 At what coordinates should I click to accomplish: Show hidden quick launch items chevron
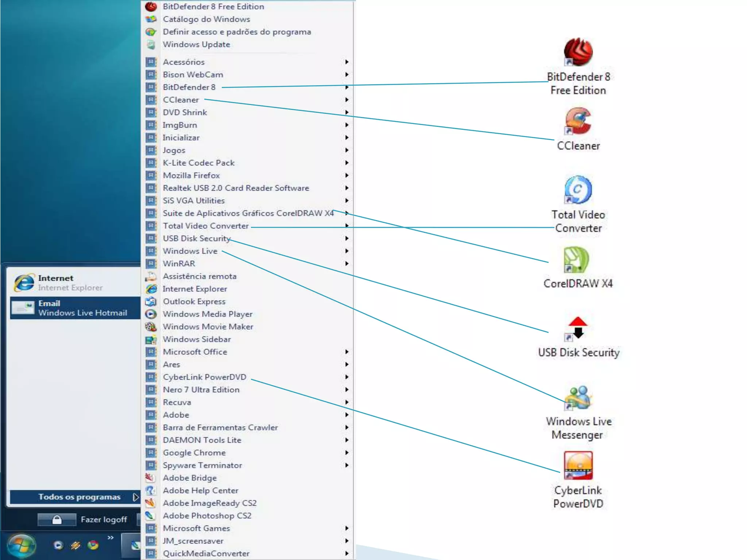(111, 538)
